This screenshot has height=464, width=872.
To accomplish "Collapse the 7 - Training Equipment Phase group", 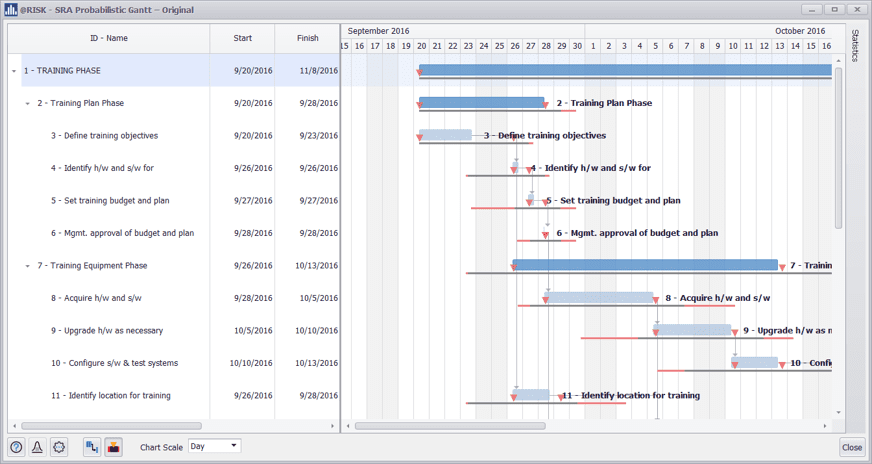I will 28,266.
